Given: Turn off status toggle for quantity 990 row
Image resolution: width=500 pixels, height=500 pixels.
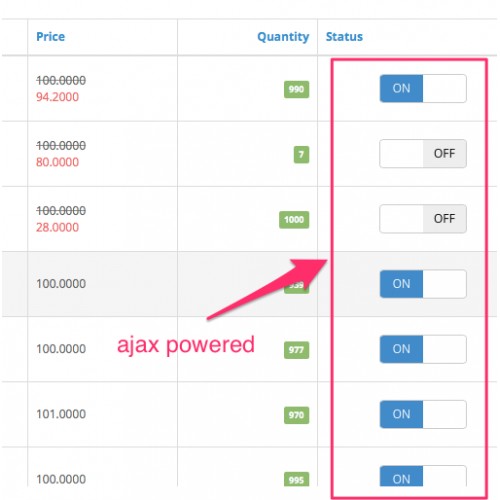Looking at the screenshot, I should tap(423, 88).
